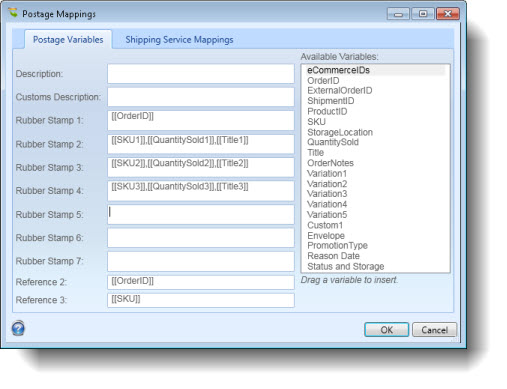Focus the Description input field

(x=201, y=74)
